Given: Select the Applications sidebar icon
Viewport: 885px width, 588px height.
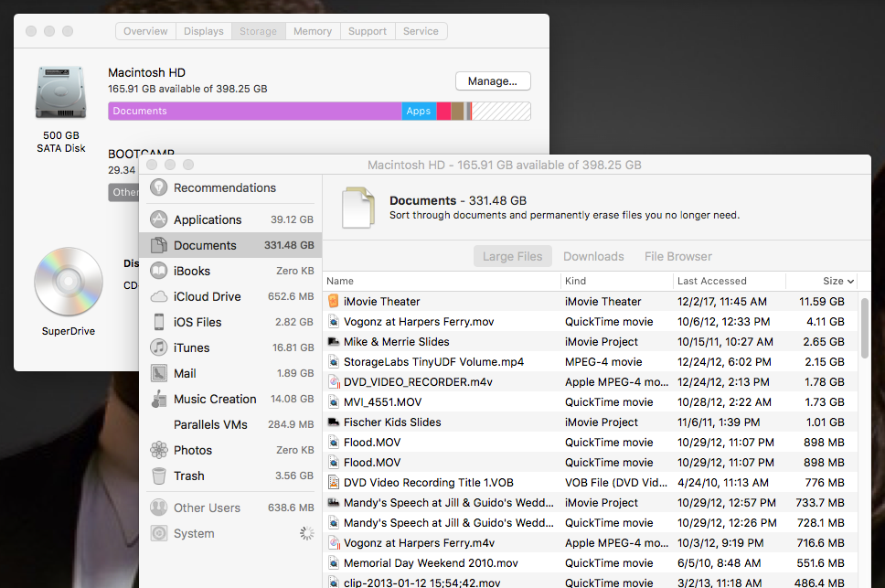Looking at the screenshot, I should pyautogui.click(x=159, y=219).
